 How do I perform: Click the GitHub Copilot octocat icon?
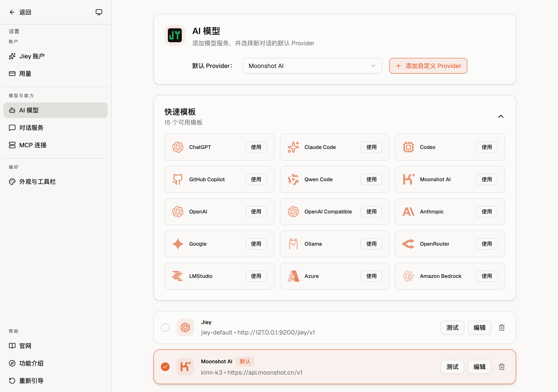(x=178, y=179)
